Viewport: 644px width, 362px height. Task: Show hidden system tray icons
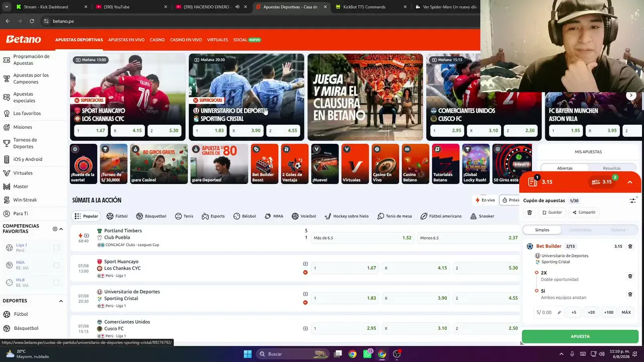click(x=561, y=354)
